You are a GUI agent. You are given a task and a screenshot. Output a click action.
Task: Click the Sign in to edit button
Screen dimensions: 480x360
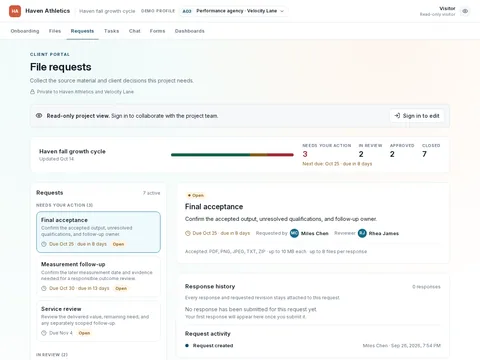417,116
